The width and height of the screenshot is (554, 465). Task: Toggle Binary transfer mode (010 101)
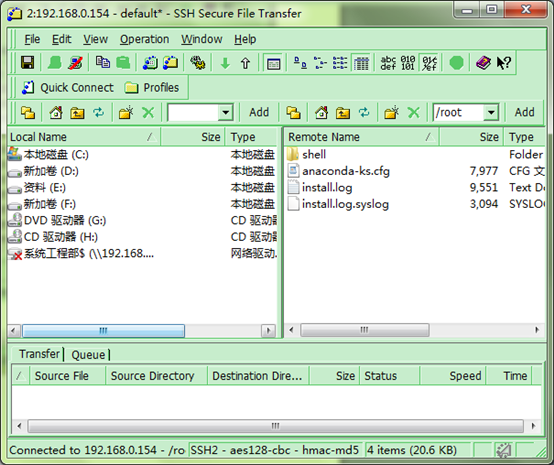tap(408, 63)
